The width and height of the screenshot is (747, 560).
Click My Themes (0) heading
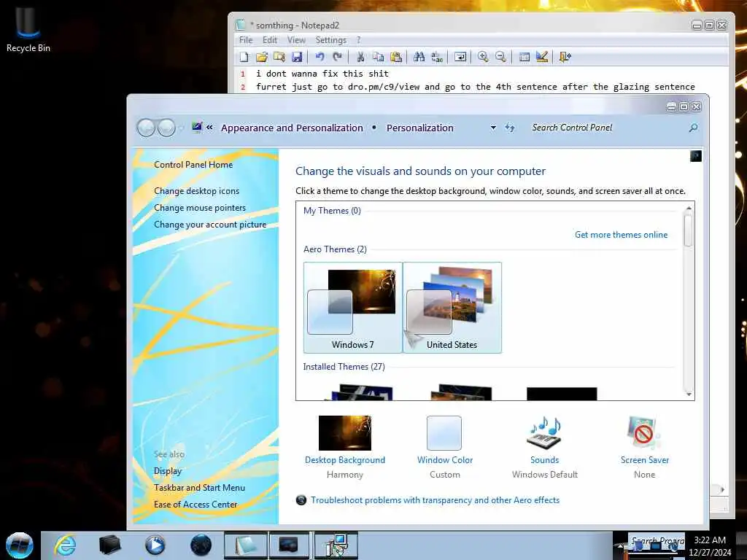point(332,211)
